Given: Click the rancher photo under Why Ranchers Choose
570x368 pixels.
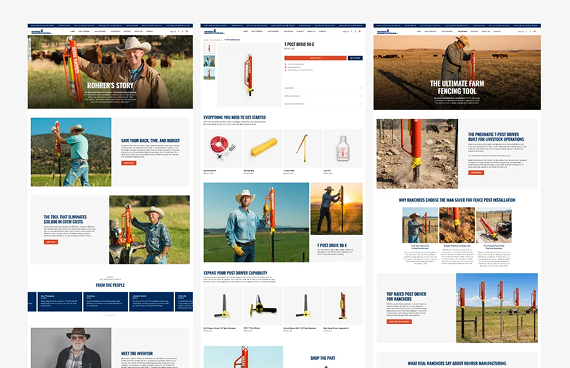Looking at the screenshot, I should pos(420,225).
